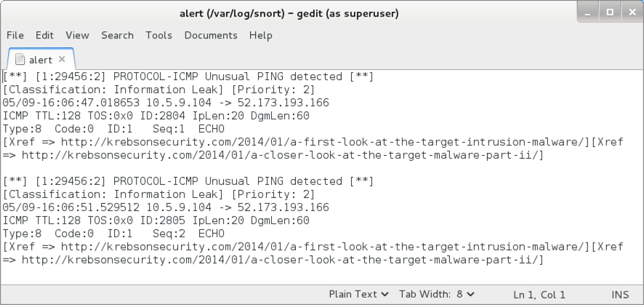Click the Ln 1, Col 1 position indicator
Viewport: 644px width, 305px height.
(x=539, y=295)
